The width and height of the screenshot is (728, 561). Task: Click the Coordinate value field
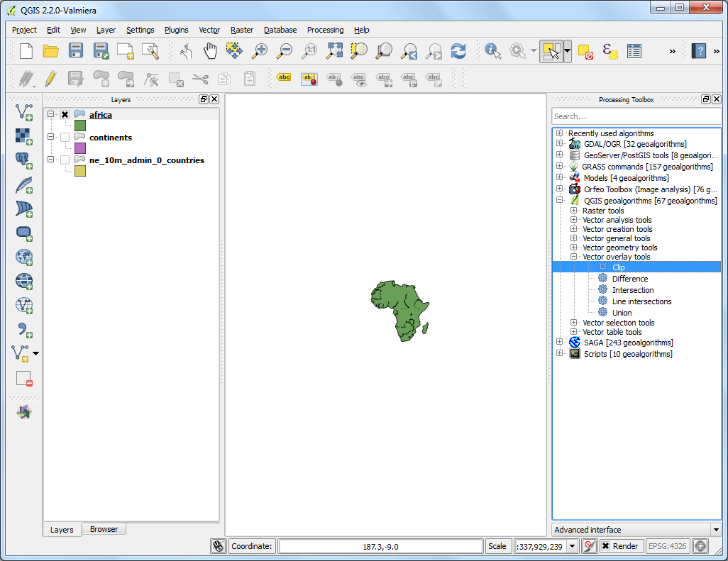tap(380, 546)
